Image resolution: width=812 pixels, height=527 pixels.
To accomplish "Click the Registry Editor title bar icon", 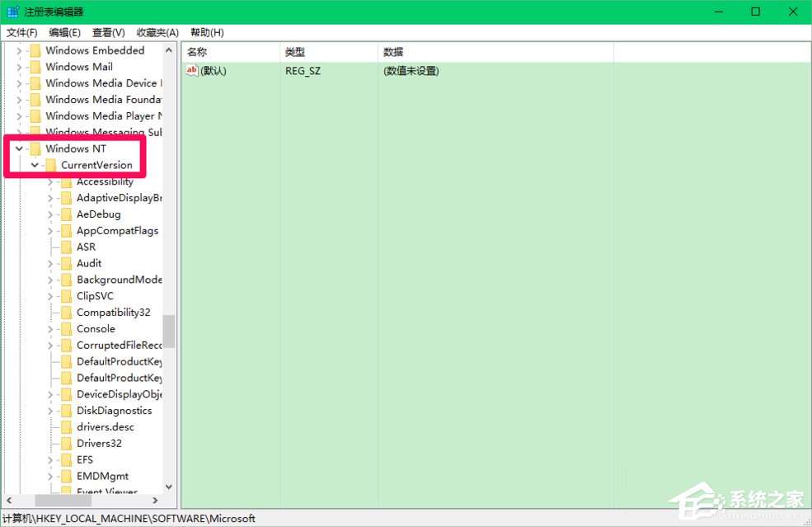I will pos(12,12).
